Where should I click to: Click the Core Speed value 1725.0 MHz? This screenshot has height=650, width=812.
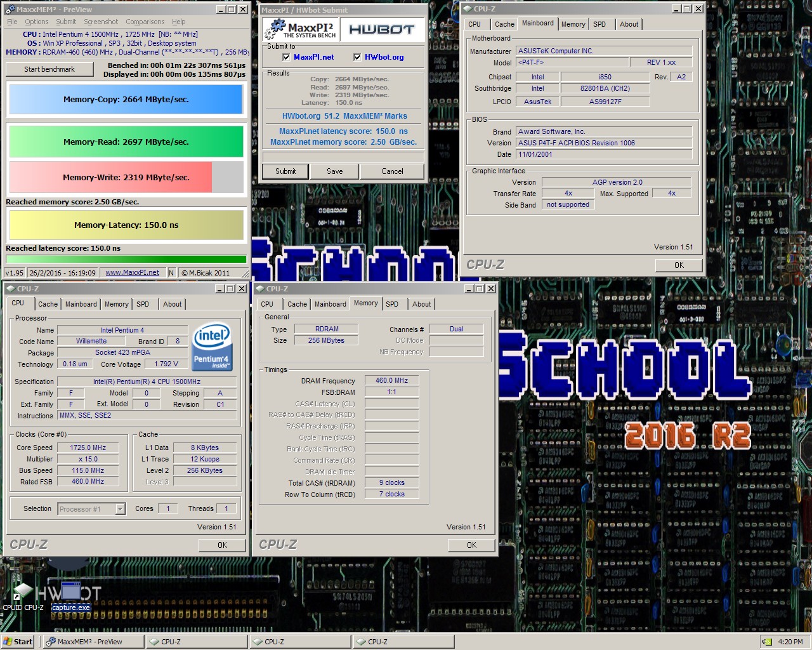88,448
